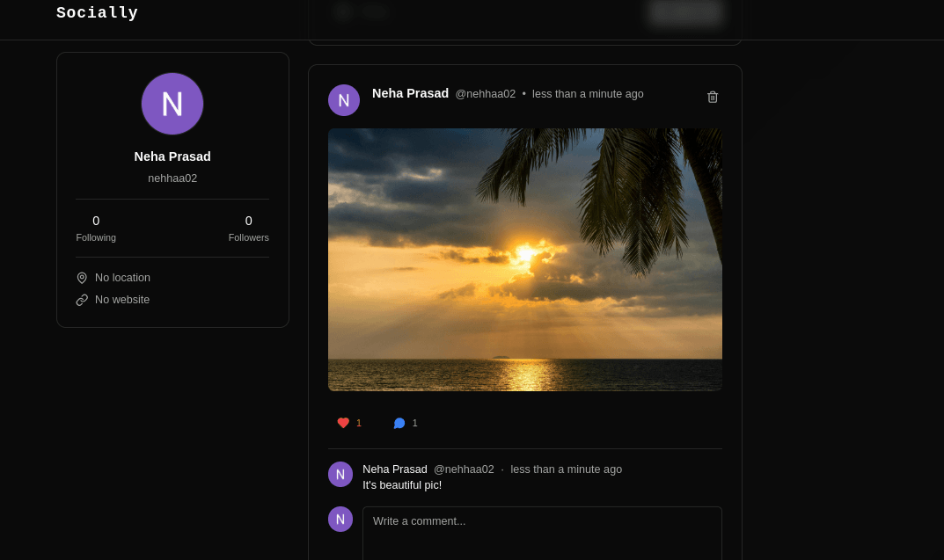Click the commenter name above "It's beautiful pic!"

395,469
